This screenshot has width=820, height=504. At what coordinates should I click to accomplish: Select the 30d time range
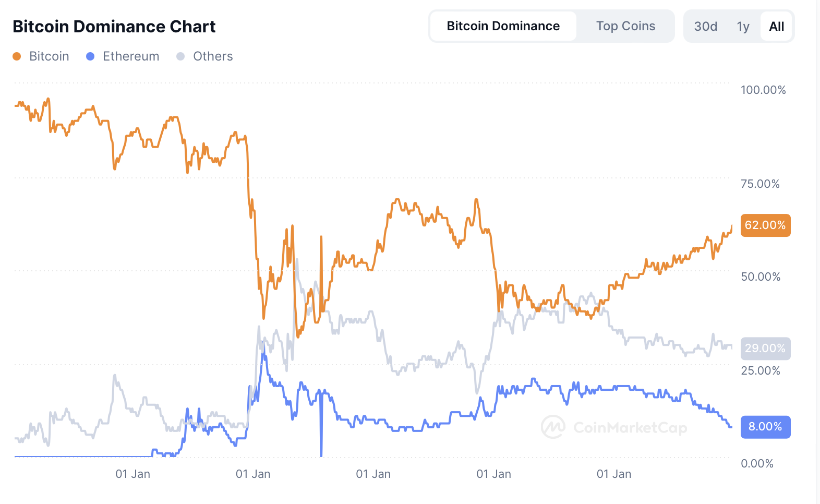click(x=706, y=26)
